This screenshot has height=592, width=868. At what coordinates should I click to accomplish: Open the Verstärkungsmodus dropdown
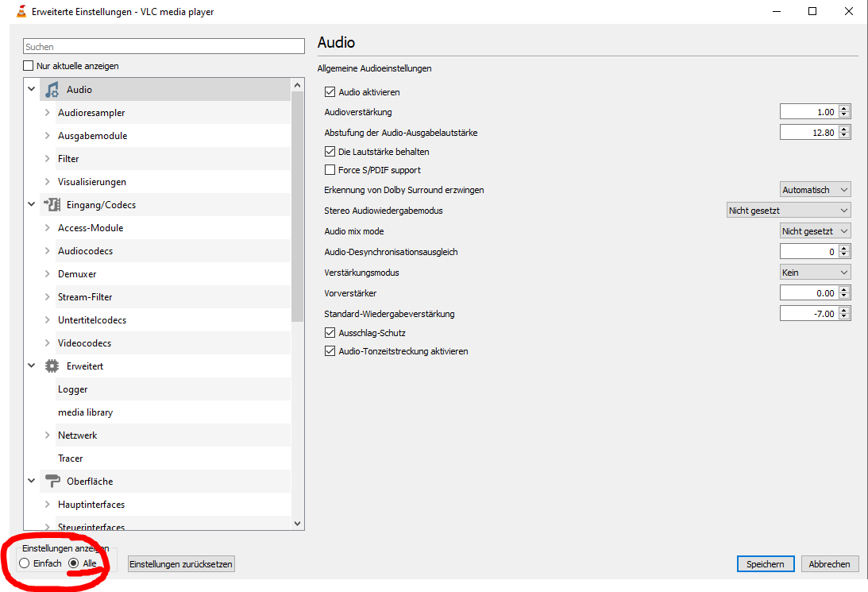point(815,273)
